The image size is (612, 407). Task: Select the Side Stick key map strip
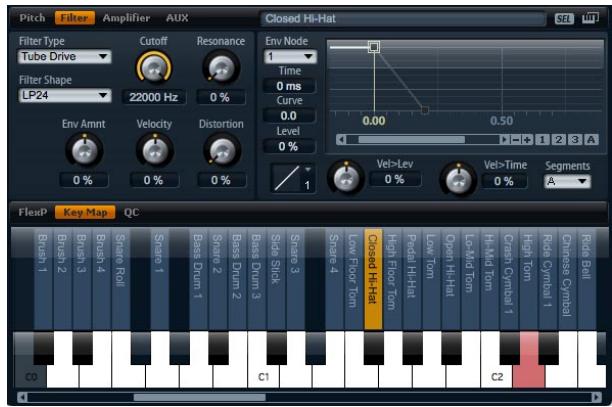276,279
